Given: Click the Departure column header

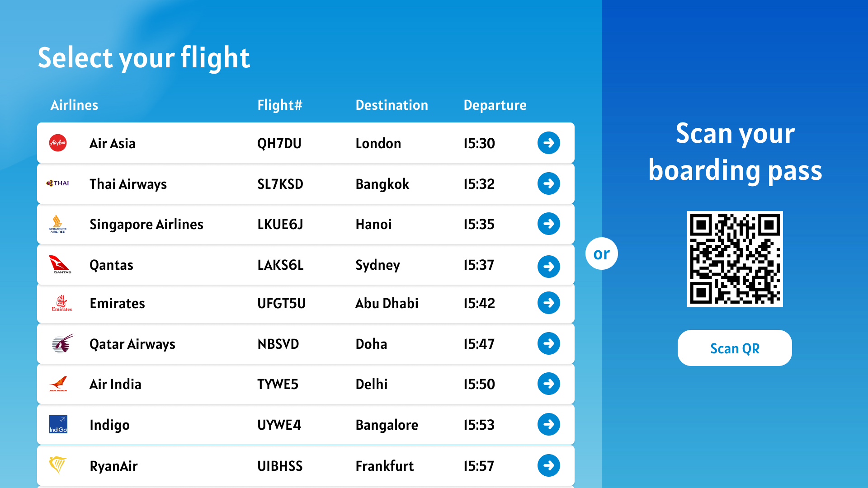Looking at the screenshot, I should pos(495,105).
